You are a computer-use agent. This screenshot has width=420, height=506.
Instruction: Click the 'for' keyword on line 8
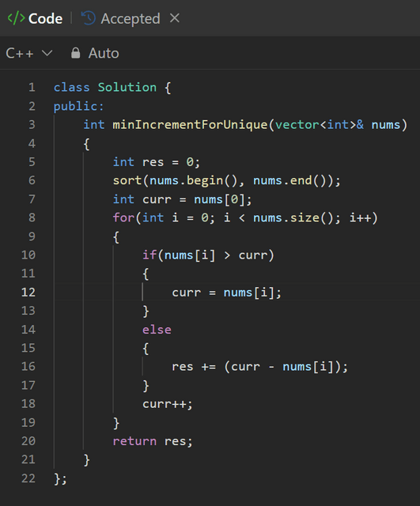click(x=123, y=218)
